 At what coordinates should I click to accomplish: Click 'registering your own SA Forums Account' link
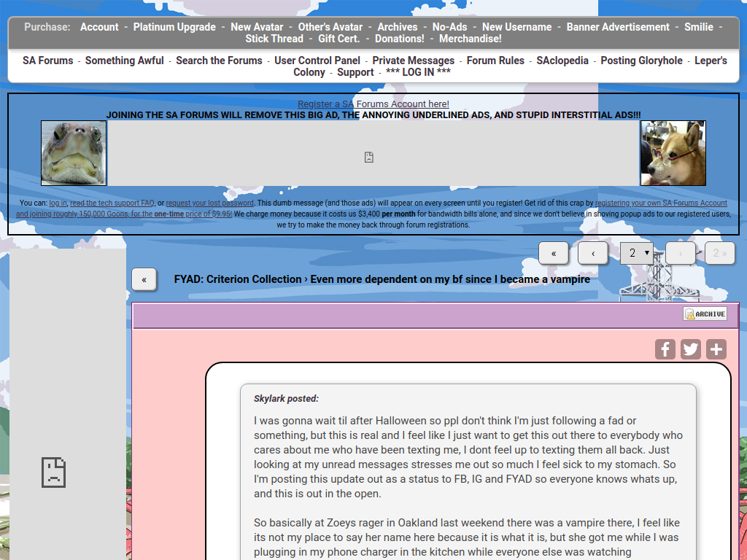[x=661, y=203]
